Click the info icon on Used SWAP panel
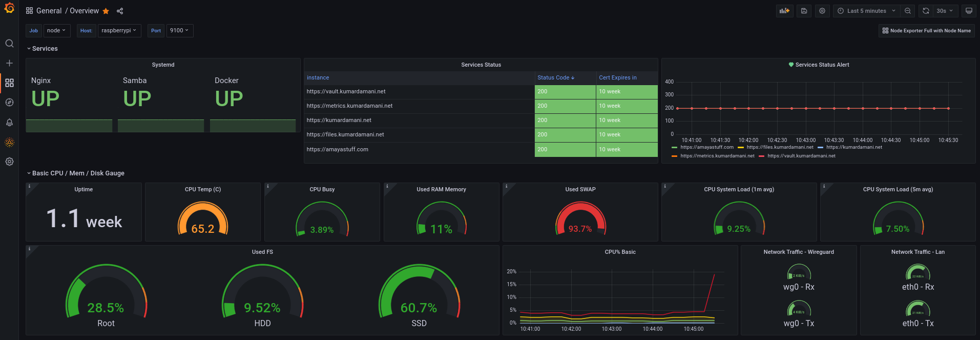980x340 pixels. coord(506,187)
